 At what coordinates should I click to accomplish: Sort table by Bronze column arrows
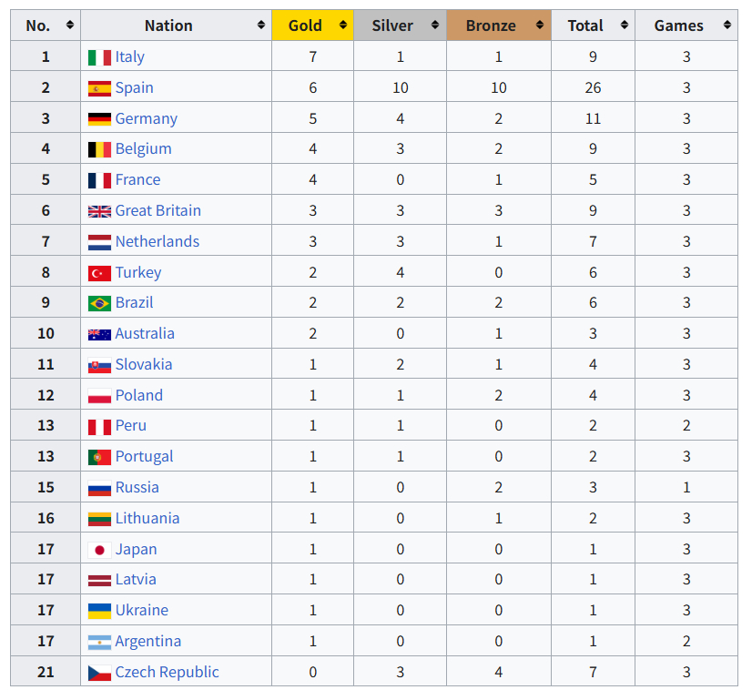(540, 25)
